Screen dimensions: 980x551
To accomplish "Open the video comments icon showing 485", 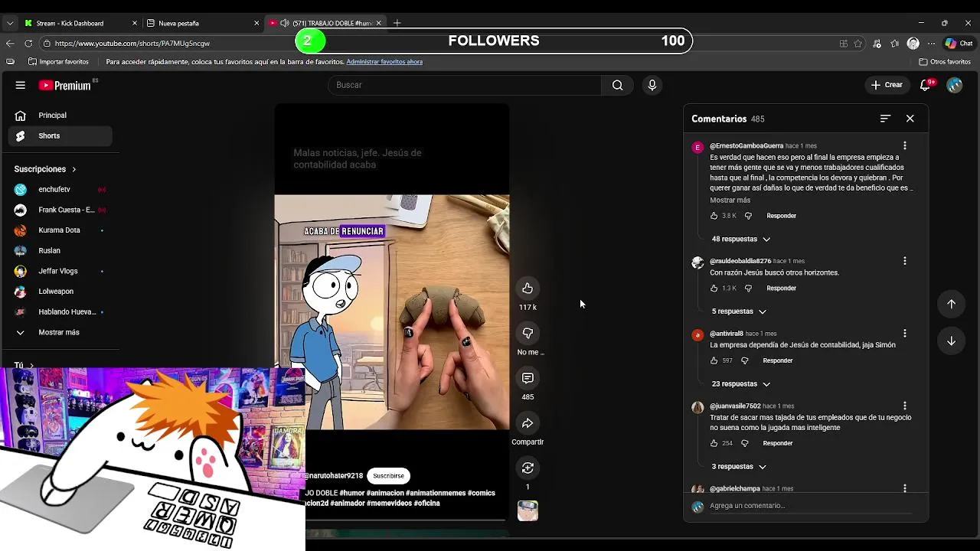I will tap(528, 379).
